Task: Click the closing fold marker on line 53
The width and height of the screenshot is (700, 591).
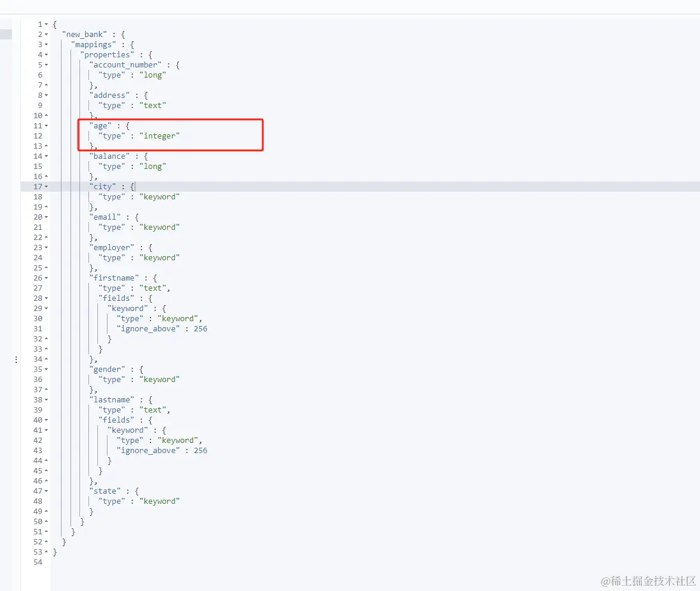Action: (x=47, y=552)
